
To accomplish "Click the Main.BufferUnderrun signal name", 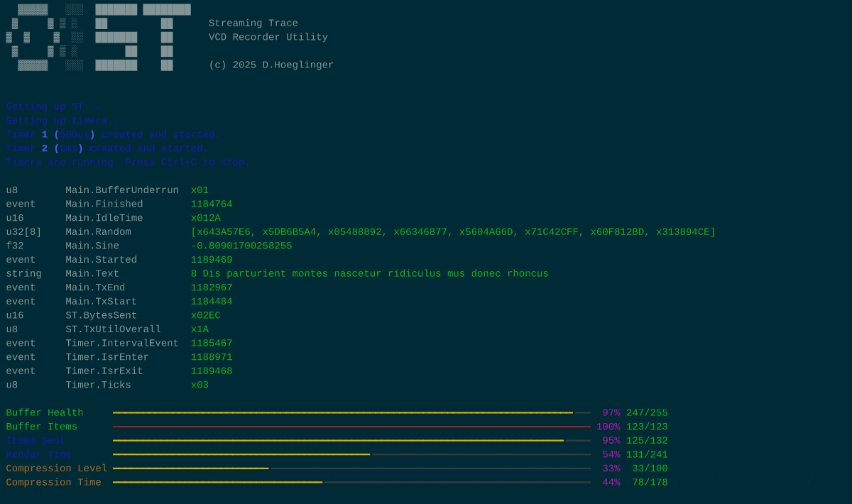I will click(x=122, y=190).
